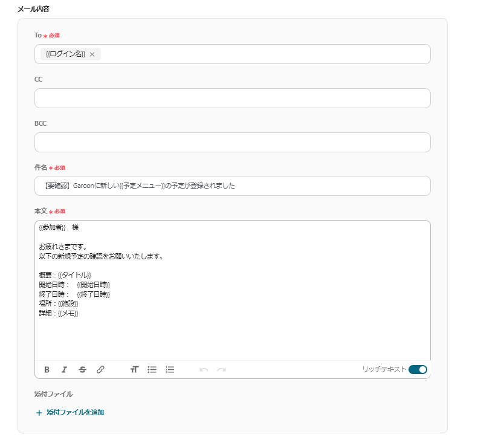Click the To recipient field empty area

265,54
